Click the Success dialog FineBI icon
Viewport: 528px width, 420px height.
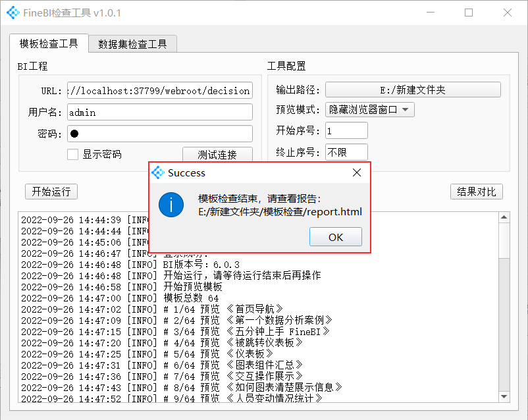click(157, 172)
